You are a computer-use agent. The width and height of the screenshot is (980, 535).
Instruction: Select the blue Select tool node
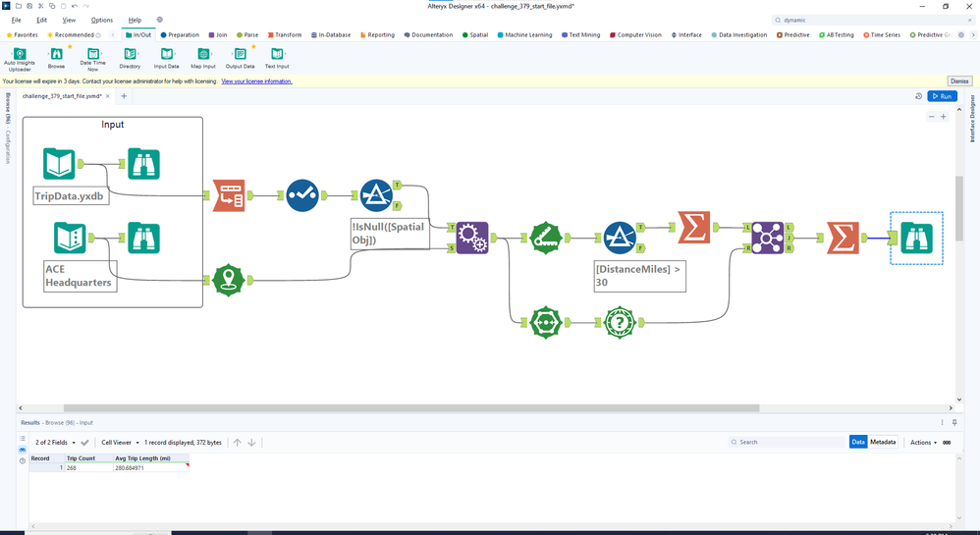click(302, 195)
